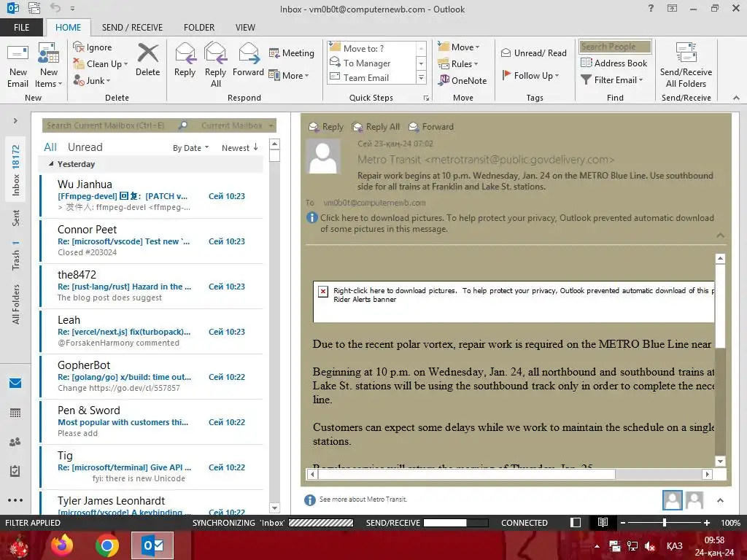Select the HOME tab
This screenshot has width=747, height=560.
(x=68, y=27)
